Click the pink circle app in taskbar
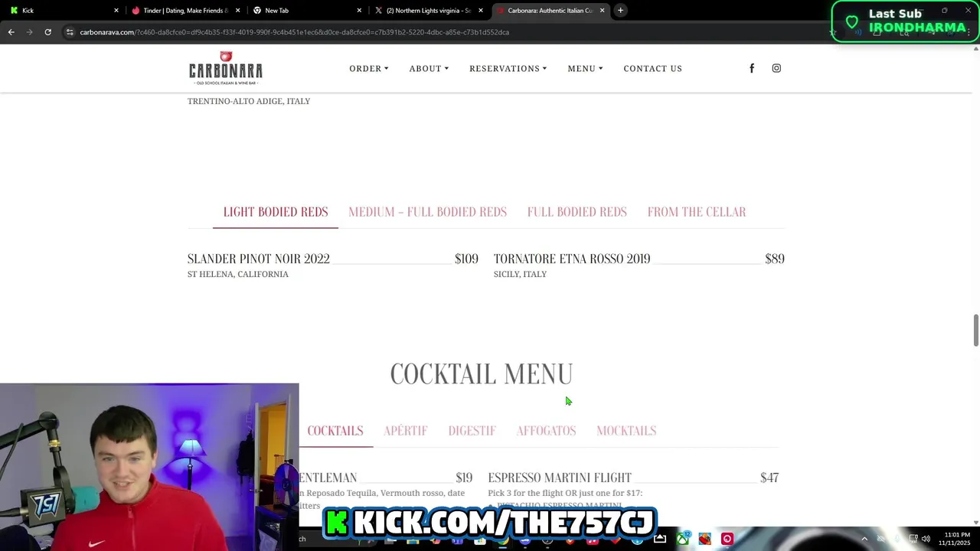The image size is (980, 551). pos(727,539)
